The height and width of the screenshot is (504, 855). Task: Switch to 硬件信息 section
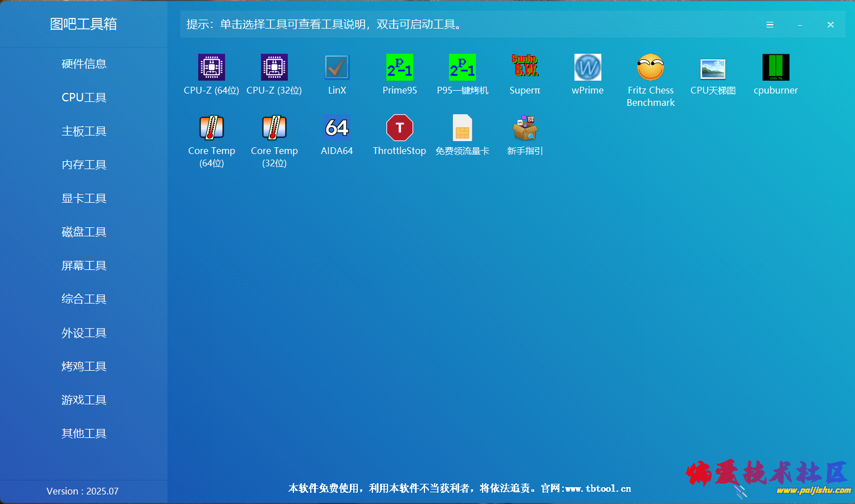point(84,63)
